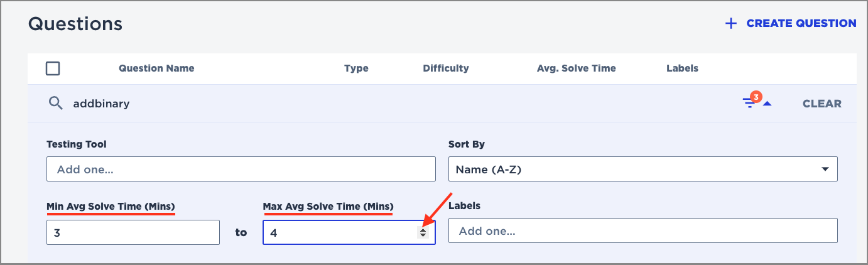This screenshot has height=265, width=868.
Task: Focus the search field containing addbinary
Action: pos(251,104)
